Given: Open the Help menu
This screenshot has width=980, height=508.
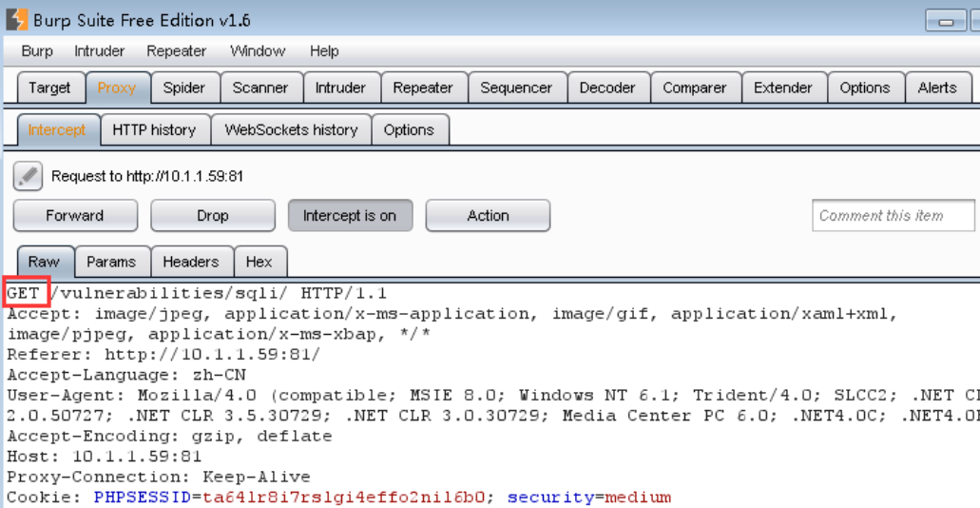Looking at the screenshot, I should [324, 51].
